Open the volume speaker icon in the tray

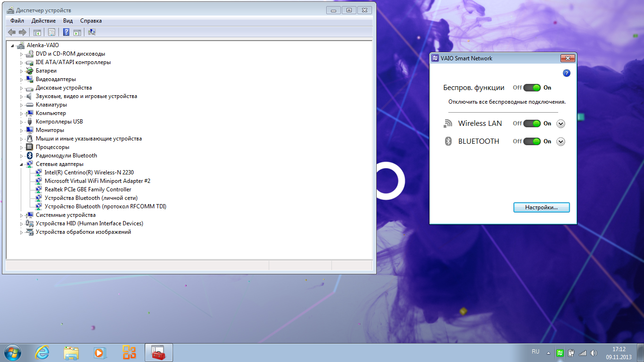593,353
